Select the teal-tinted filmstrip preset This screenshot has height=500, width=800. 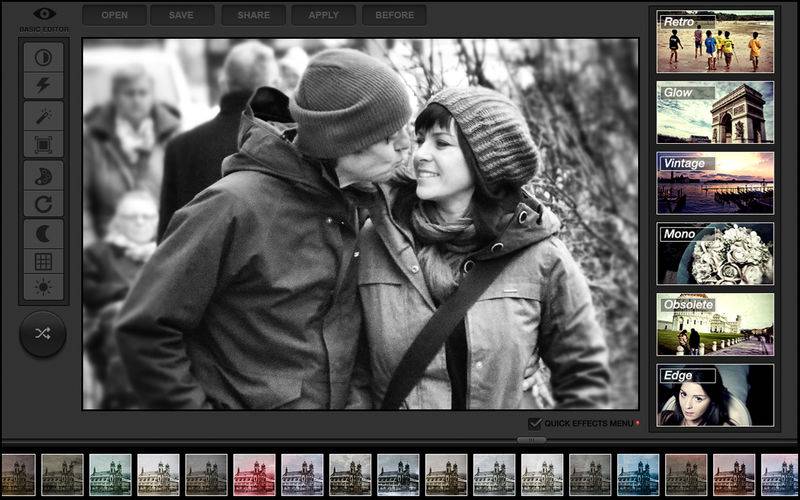pyautogui.click(x=110, y=474)
